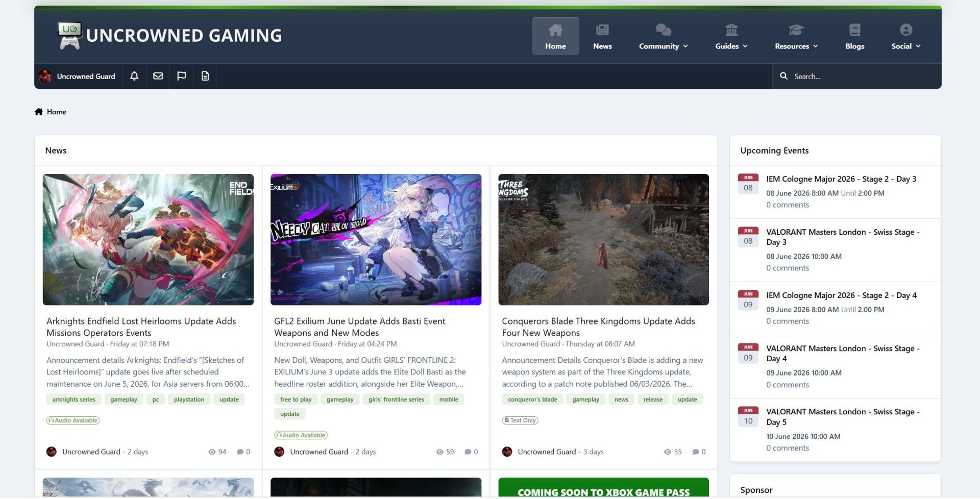Open the Arknights Endfield article thumbnail
Image resolution: width=980 pixels, height=499 pixels.
point(148,240)
